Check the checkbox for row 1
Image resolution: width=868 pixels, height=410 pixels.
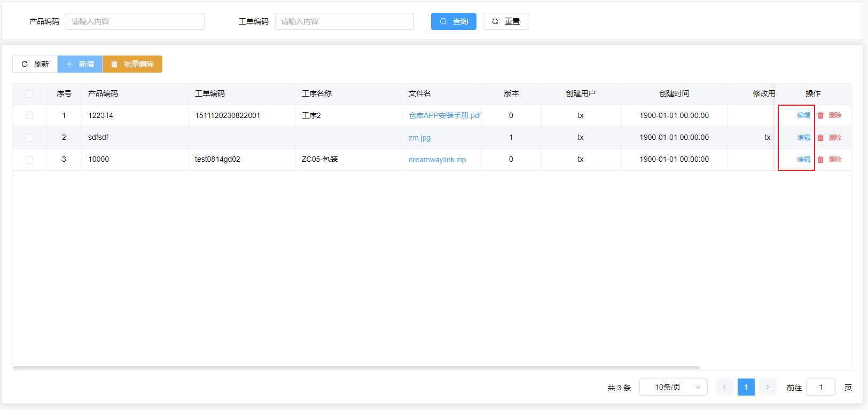29,115
